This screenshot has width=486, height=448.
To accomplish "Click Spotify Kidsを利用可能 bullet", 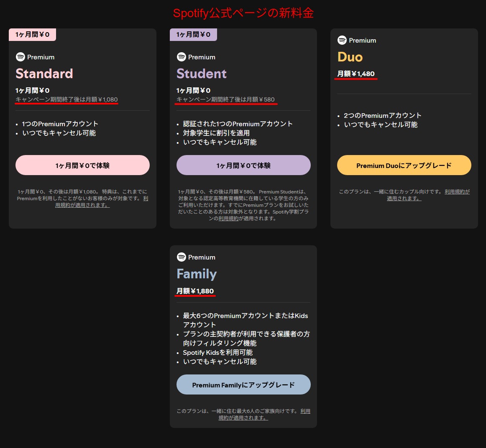I will coord(217,352).
